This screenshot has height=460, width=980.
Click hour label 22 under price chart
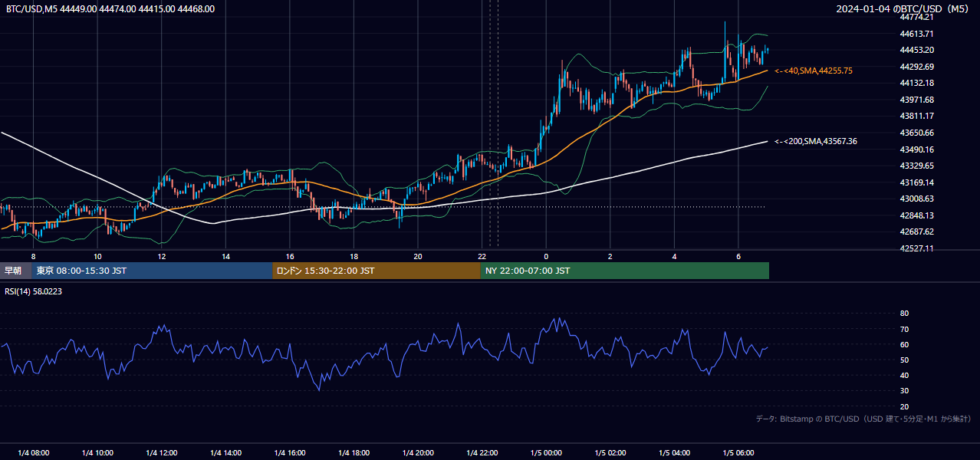coord(482,256)
